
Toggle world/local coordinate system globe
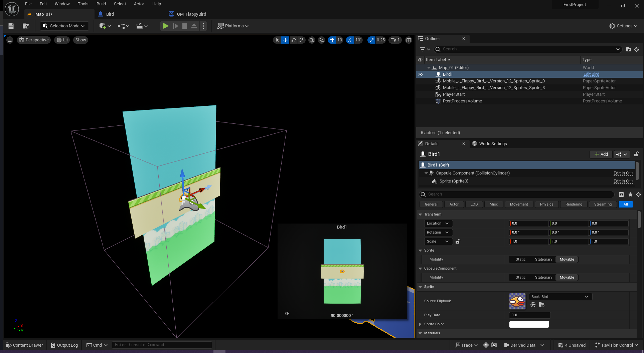[312, 40]
